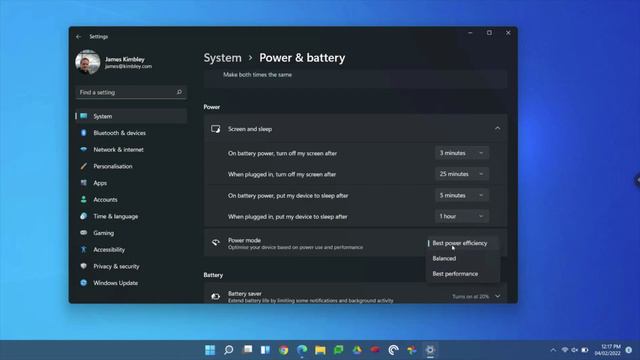Open taskbar Search
The image size is (640, 360).
229,350
